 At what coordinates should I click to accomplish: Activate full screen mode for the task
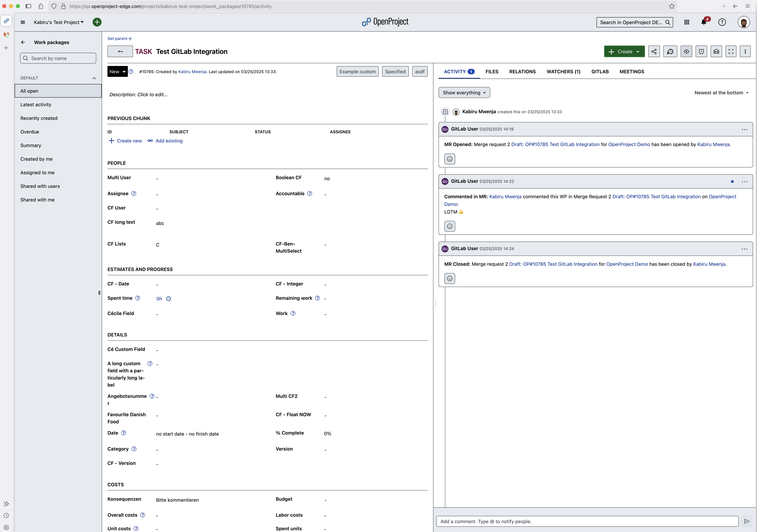tap(731, 51)
